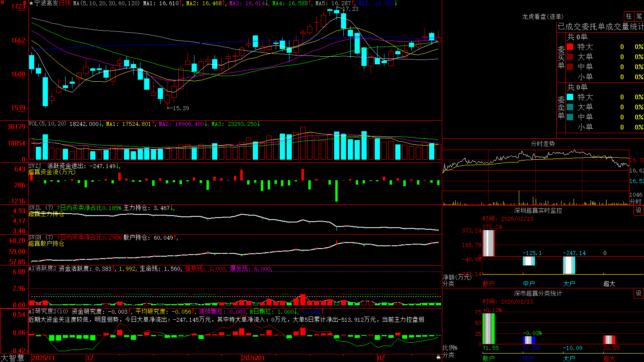Click the 大智慧 logo at bottom-left
Viewport: 644px width, 362px height.
click(12, 358)
